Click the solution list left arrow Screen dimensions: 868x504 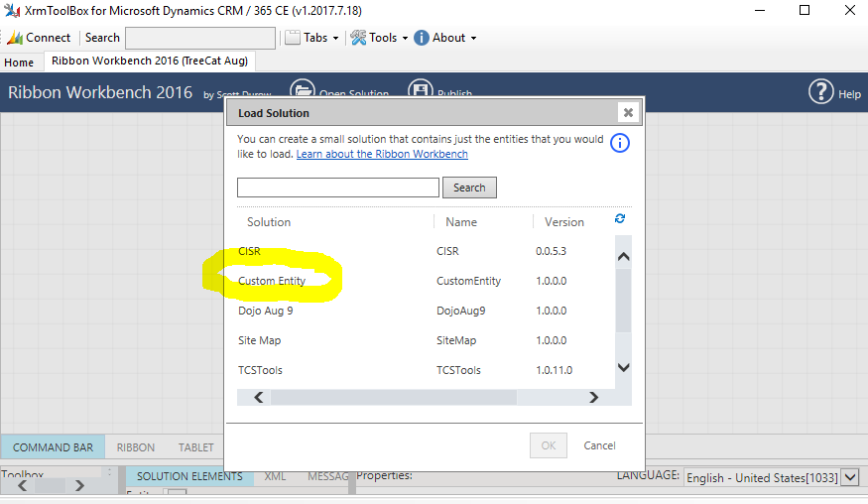[x=259, y=397]
